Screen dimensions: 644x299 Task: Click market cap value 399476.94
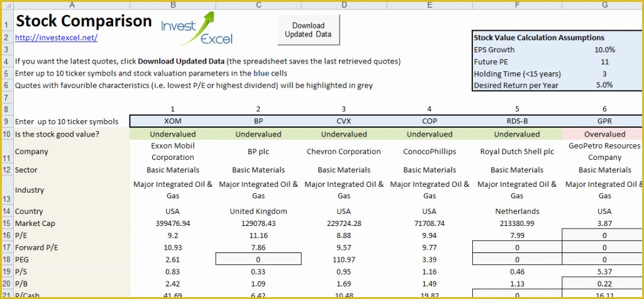(173, 223)
